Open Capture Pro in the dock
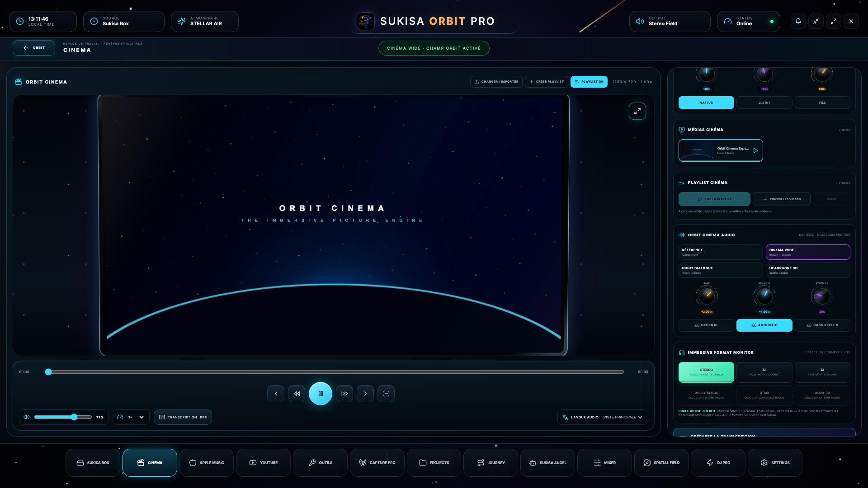This screenshot has height=488, width=868. (377, 463)
